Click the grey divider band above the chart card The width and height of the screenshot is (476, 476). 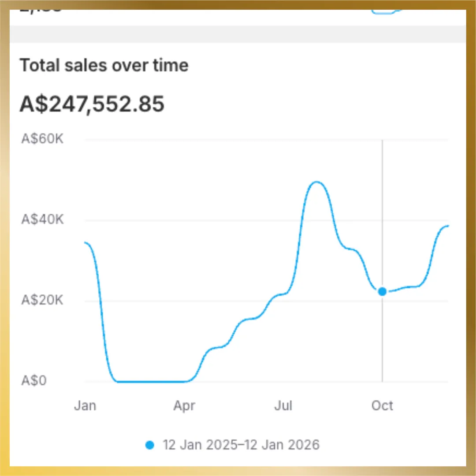(x=238, y=34)
